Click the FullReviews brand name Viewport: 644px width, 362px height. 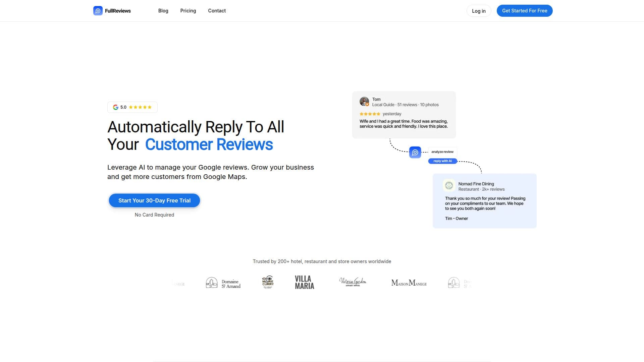click(118, 11)
